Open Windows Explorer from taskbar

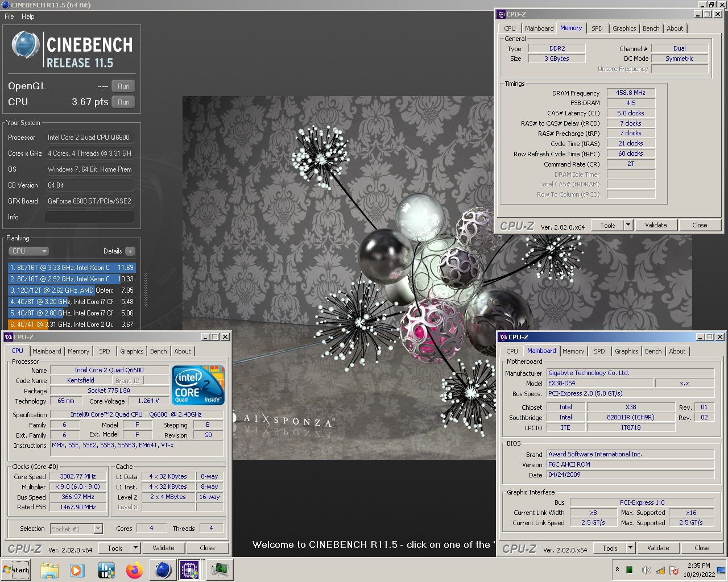click(x=49, y=570)
